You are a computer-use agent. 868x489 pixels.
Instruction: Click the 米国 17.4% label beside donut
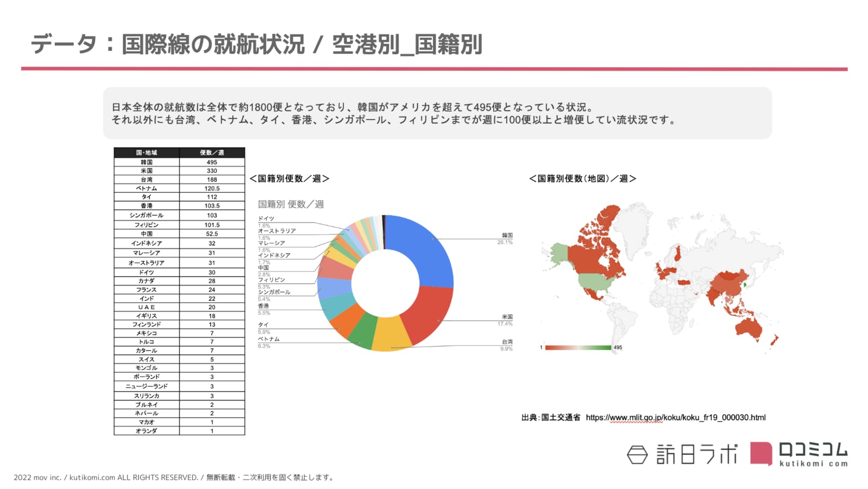(x=505, y=320)
